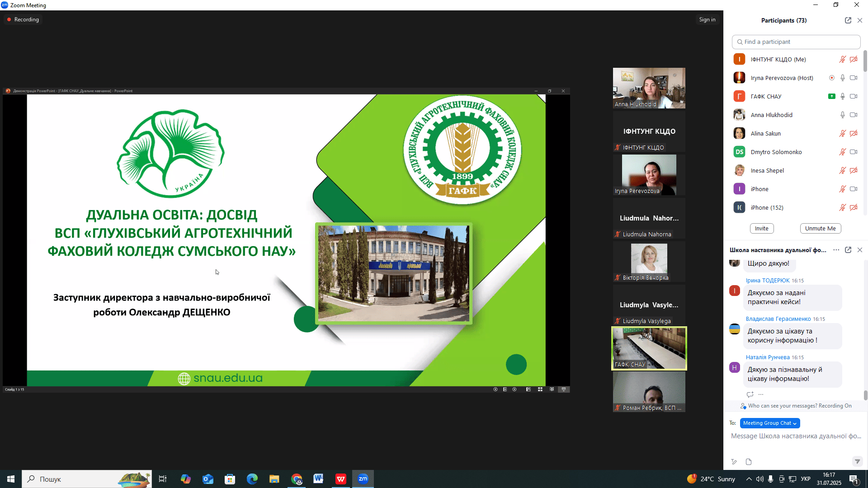The image size is (868, 488).
Task: Open Windows Start menu
Action: (11, 479)
